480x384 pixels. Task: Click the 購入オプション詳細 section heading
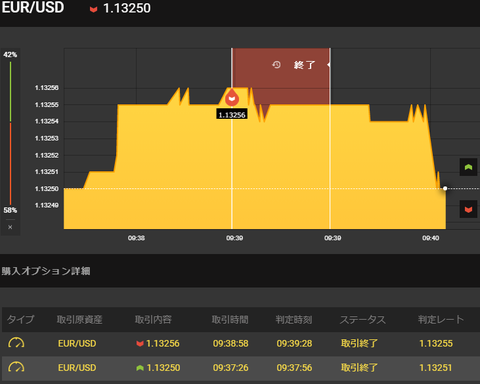pos(46,271)
